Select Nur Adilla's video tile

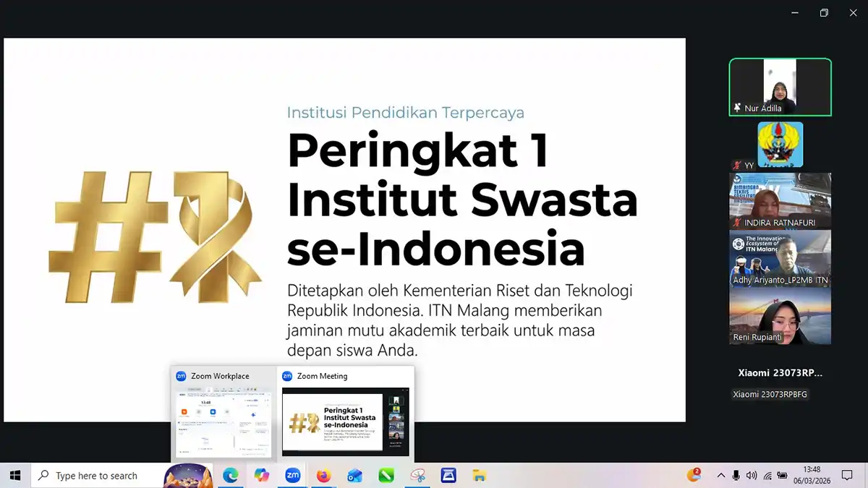[780, 87]
